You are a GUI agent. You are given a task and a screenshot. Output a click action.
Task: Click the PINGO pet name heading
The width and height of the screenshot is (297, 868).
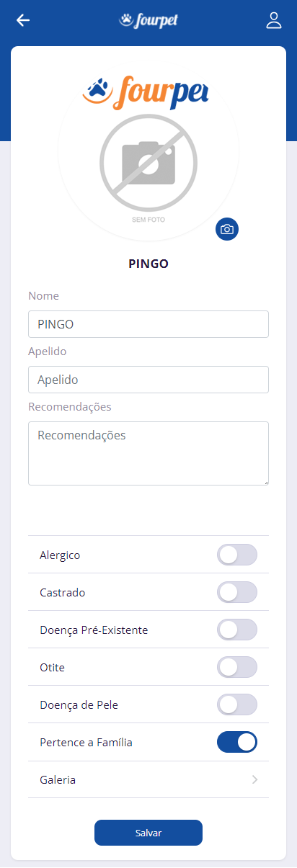[148, 264]
